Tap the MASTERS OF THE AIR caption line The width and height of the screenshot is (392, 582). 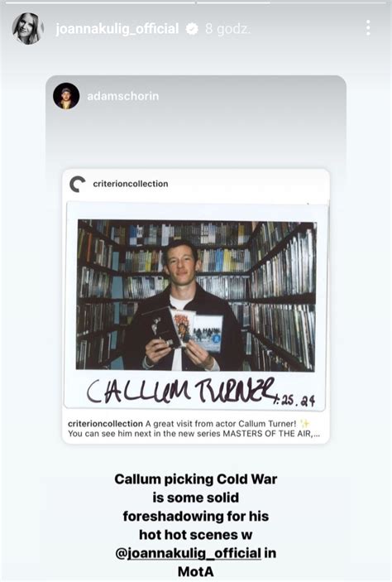(x=194, y=434)
